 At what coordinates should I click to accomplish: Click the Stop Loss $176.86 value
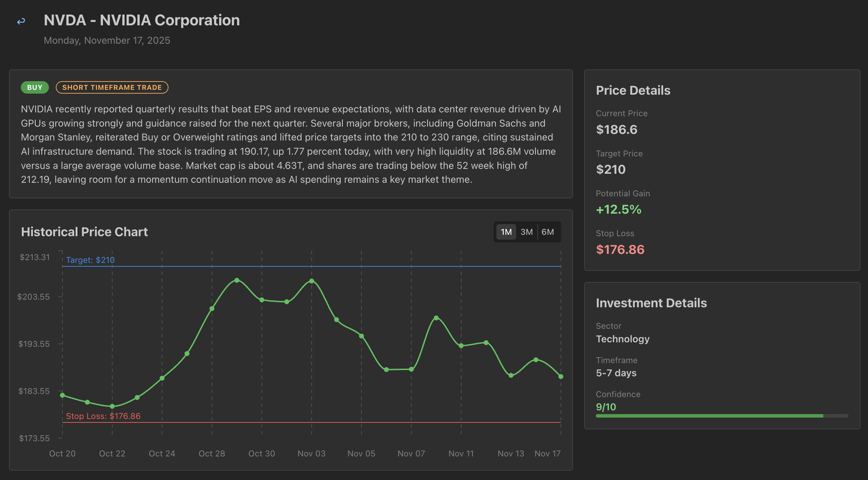(x=620, y=249)
